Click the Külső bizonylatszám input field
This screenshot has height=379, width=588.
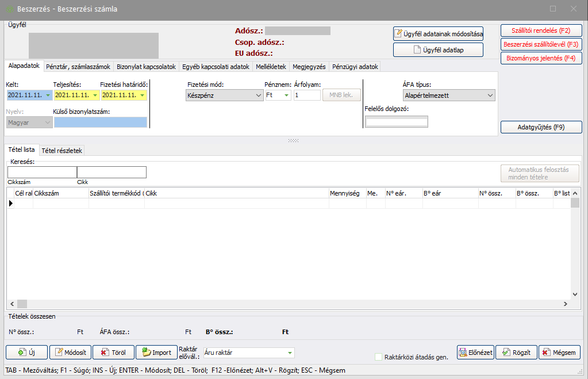tap(101, 122)
